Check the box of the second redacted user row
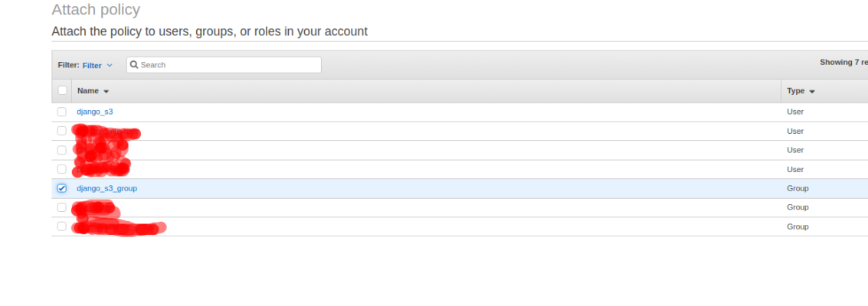The image size is (868, 306). tap(61, 150)
